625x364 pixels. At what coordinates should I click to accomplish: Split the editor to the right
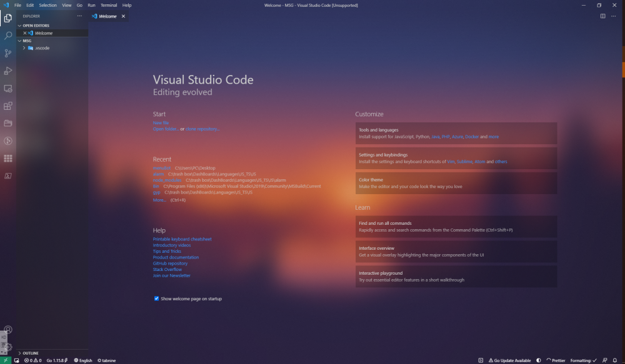click(x=602, y=16)
